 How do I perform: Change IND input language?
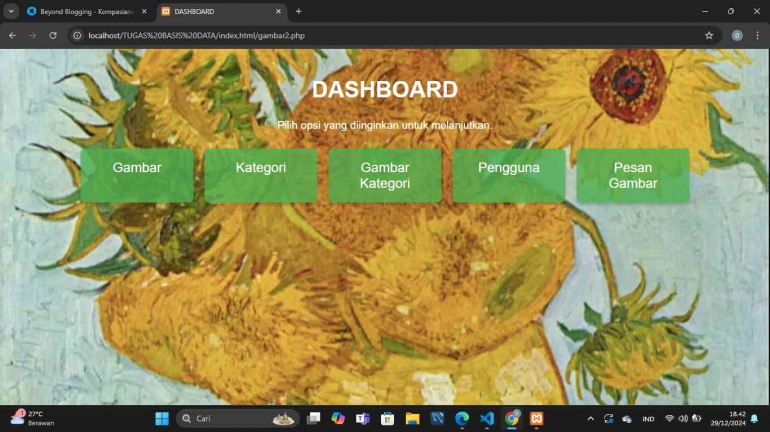648,419
